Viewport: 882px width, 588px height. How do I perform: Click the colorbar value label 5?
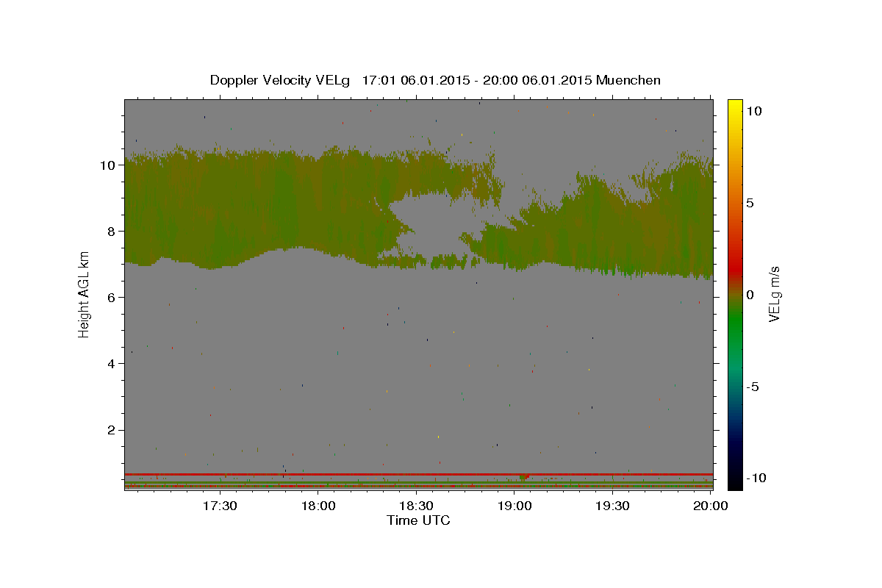[x=750, y=202]
